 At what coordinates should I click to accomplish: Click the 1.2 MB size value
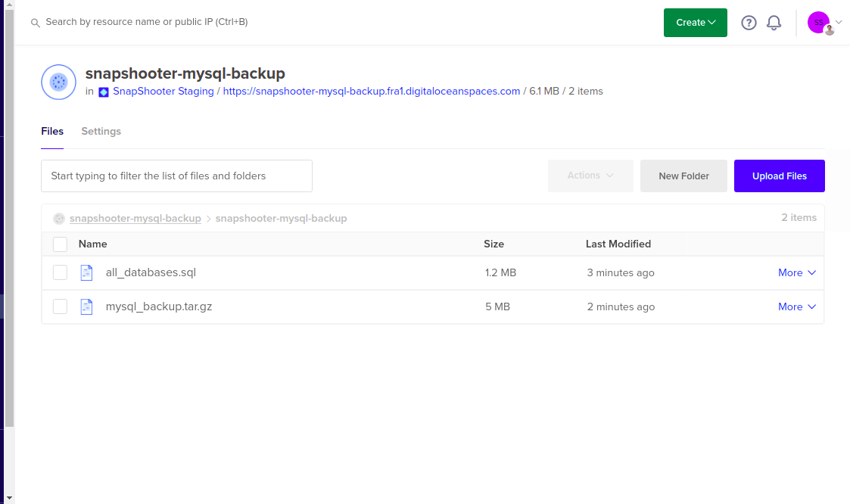[500, 272]
